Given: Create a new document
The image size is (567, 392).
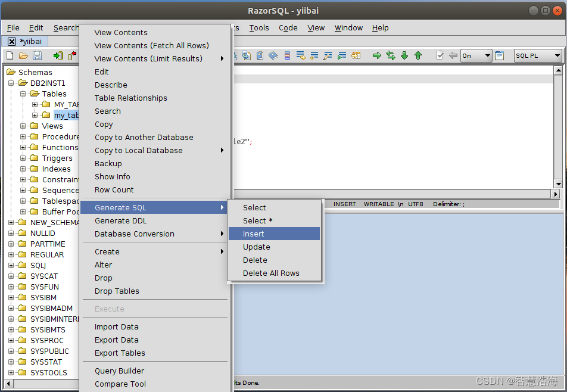Looking at the screenshot, I should [8, 55].
